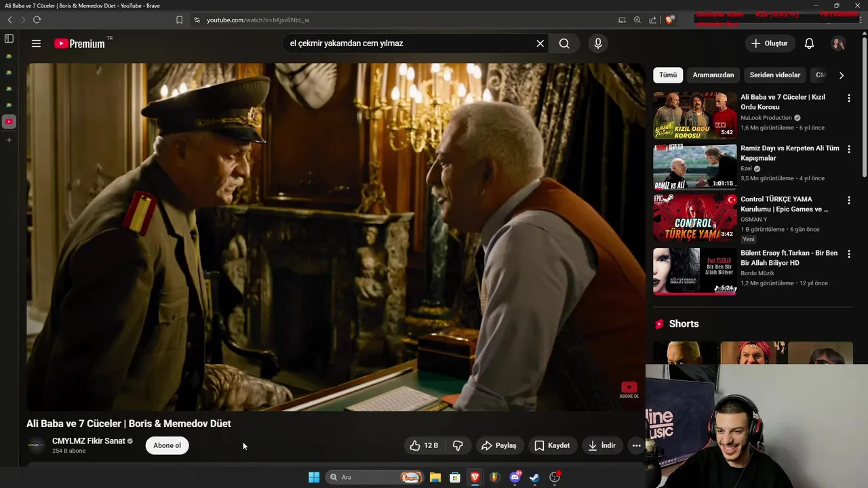Open Steam from taskbar
This screenshot has width=868, height=488.
[534, 477]
